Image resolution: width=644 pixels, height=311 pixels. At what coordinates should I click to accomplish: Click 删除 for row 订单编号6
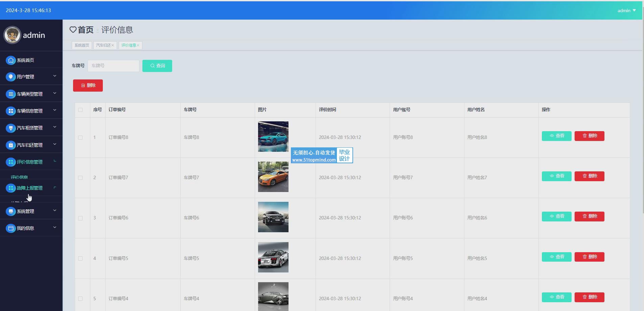(x=590, y=216)
